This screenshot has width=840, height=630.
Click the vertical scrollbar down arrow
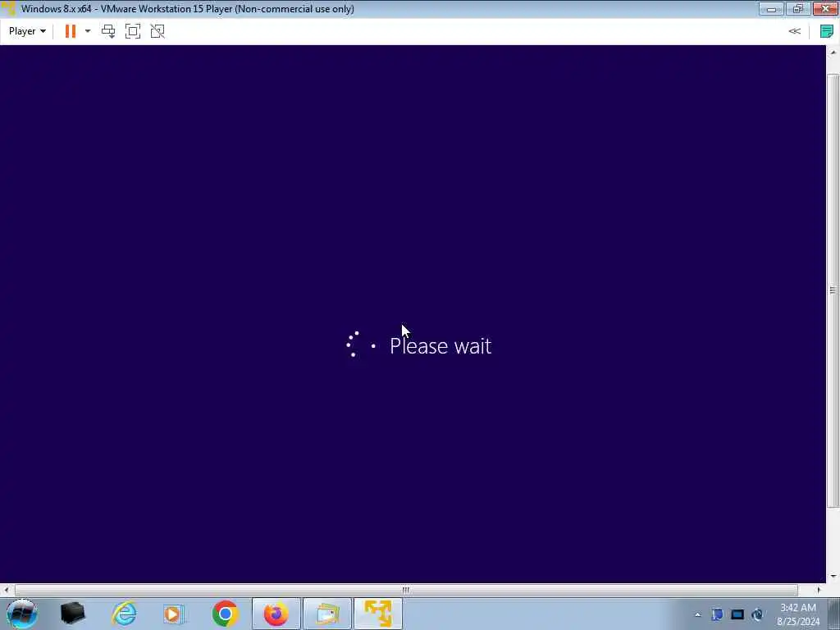pyautogui.click(x=833, y=577)
